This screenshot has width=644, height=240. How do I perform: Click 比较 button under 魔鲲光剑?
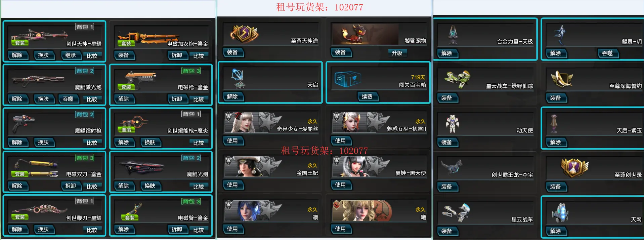click(199, 186)
